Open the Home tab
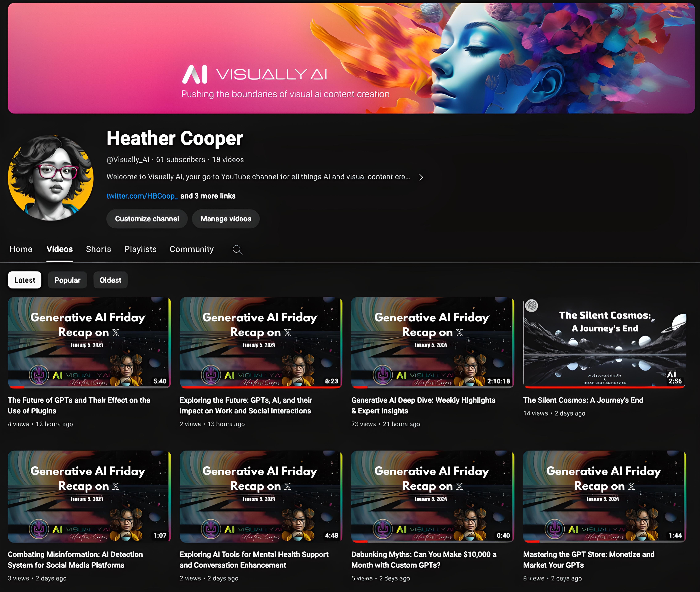The width and height of the screenshot is (700, 592). 21,249
